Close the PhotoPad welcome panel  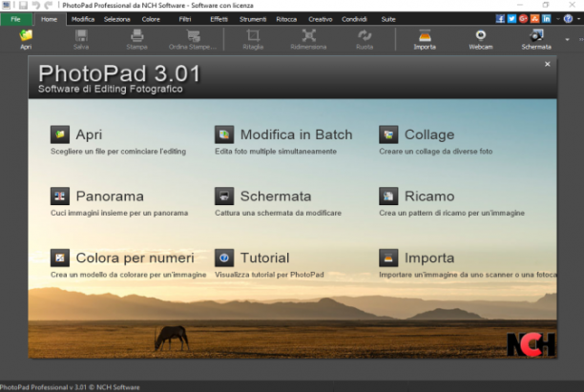tap(547, 64)
